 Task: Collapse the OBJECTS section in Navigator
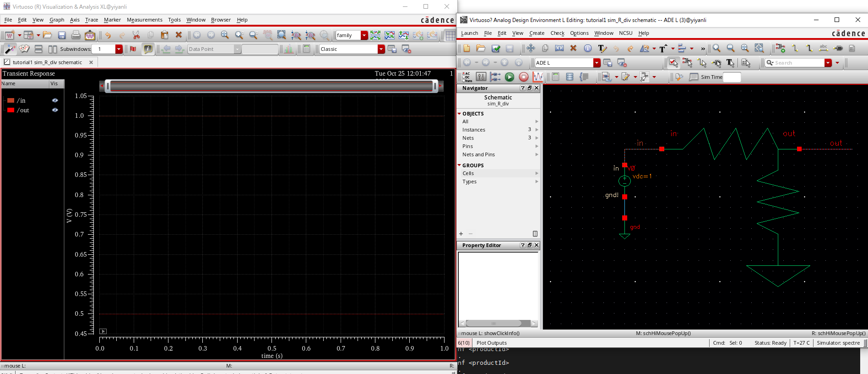[x=459, y=114]
